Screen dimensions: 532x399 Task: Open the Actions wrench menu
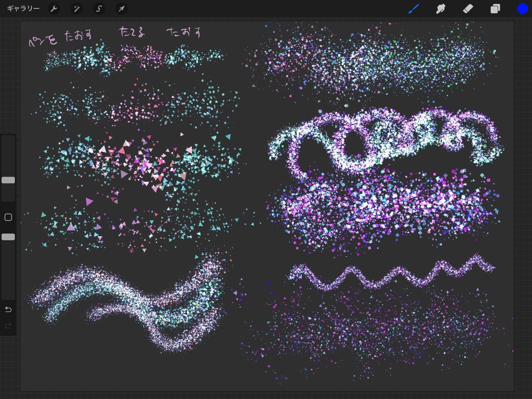coord(54,8)
